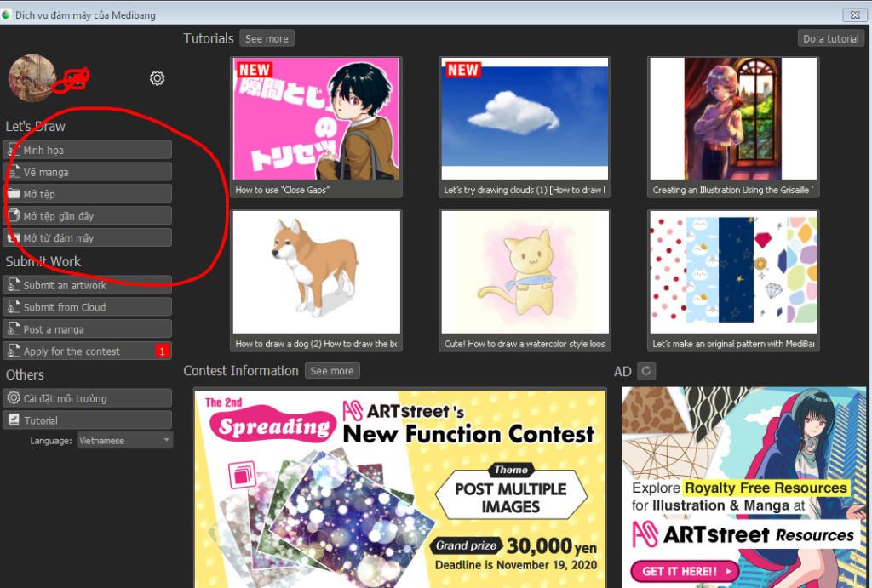872x588 pixels.
Task: Open the ARTstreet New Function Contest banner
Action: [x=400, y=488]
